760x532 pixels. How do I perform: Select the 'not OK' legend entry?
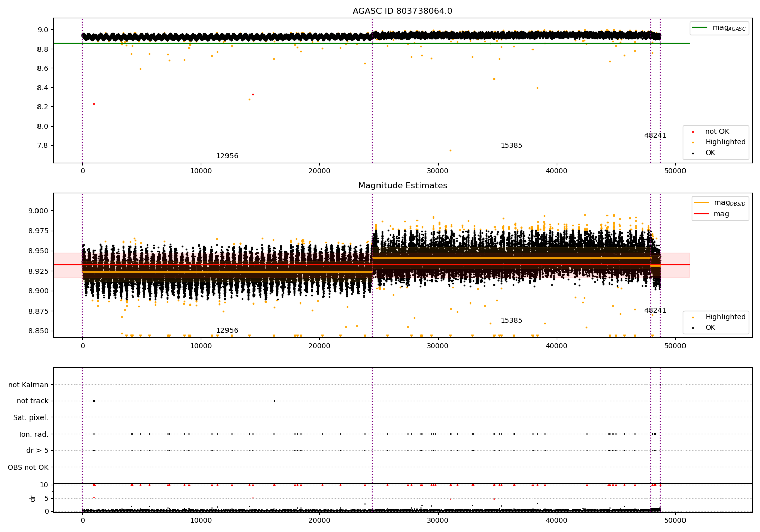click(x=717, y=132)
